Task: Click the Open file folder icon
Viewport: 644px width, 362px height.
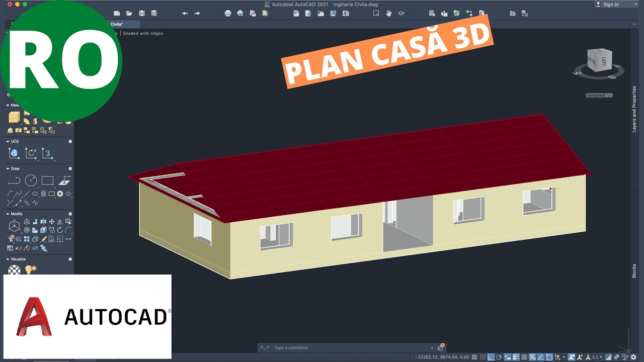Action: (129, 14)
